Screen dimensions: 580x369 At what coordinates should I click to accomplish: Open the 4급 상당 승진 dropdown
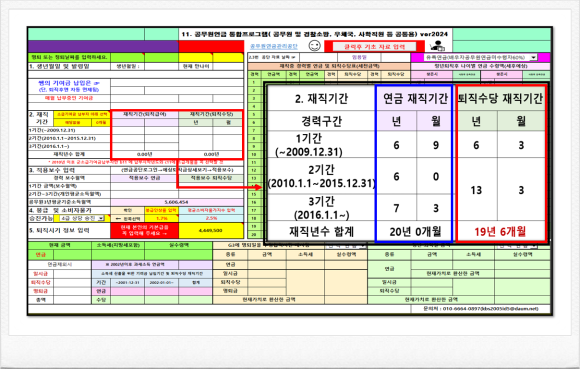[x=101, y=218]
